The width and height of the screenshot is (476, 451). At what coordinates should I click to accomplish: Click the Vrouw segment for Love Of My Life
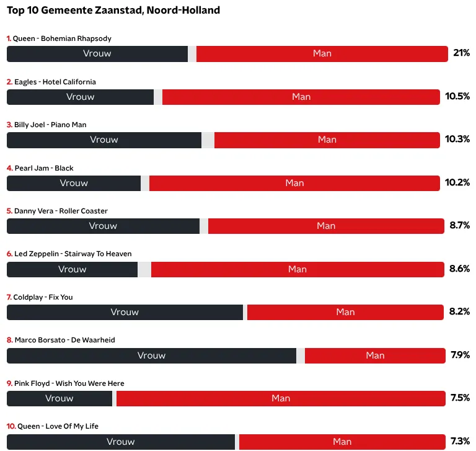[x=121, y=442]
